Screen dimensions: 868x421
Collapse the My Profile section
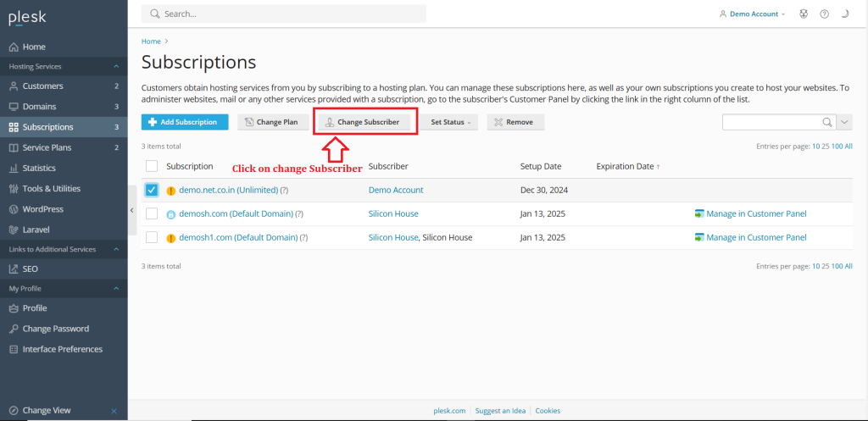(116, 289)
